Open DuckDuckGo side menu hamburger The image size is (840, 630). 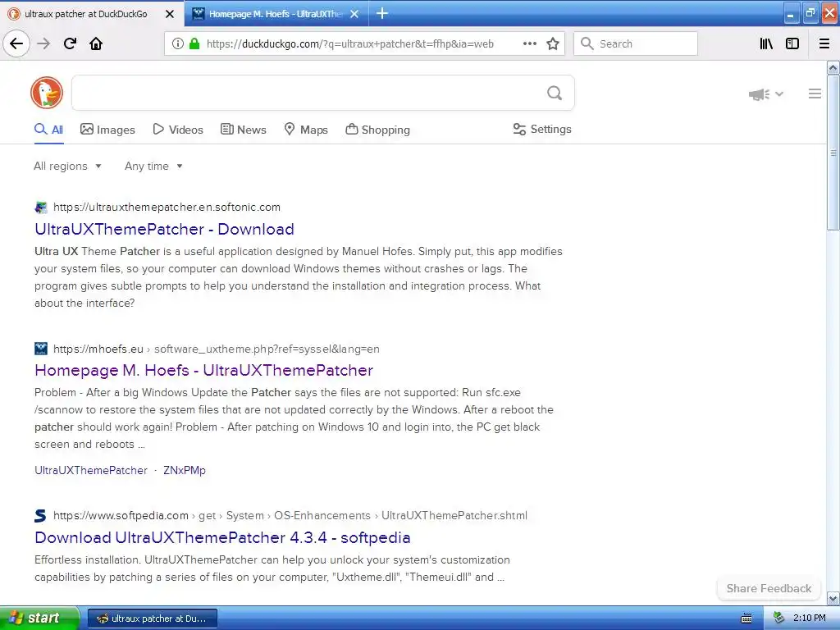(x=815, y=94)
